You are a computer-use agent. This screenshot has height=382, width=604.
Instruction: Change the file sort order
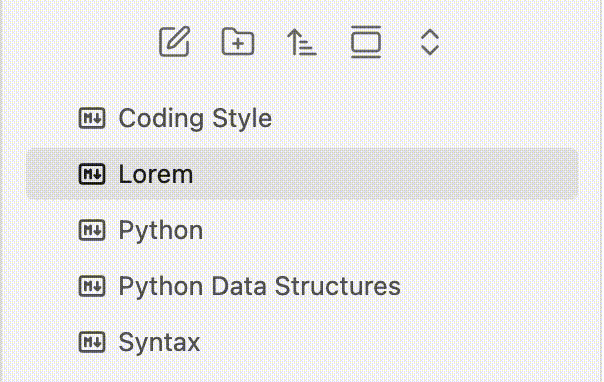[x=302, y=42]
